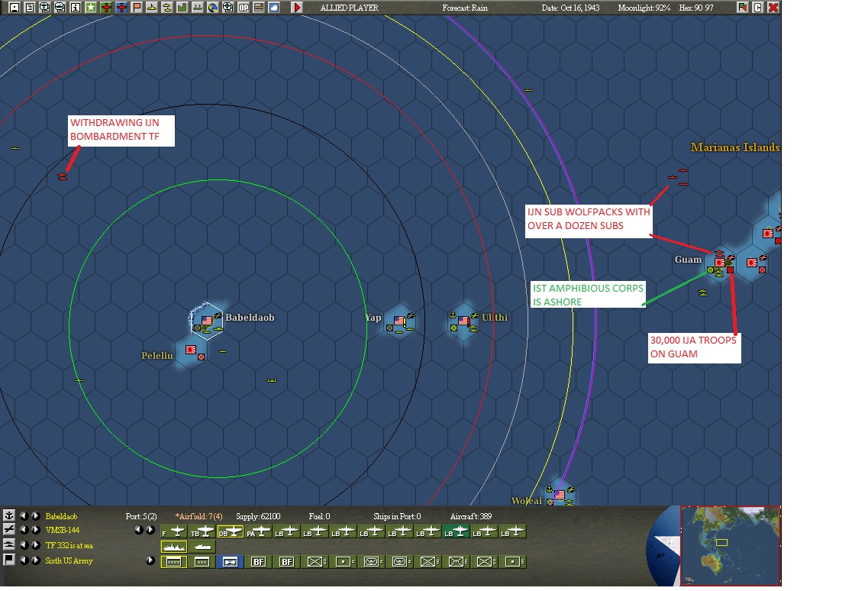
Task: Select the Babeldaob base hex on map
Action: tap(206, 321)
